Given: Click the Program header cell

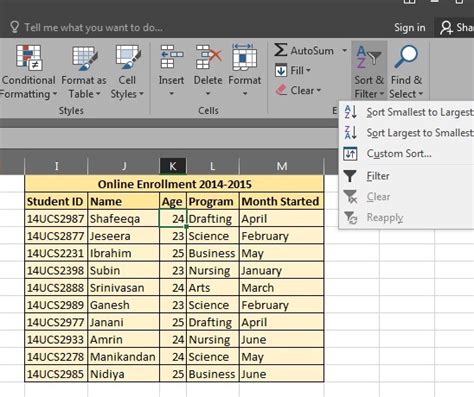Looking at the screenshot, I should click(x=213, y=201).
